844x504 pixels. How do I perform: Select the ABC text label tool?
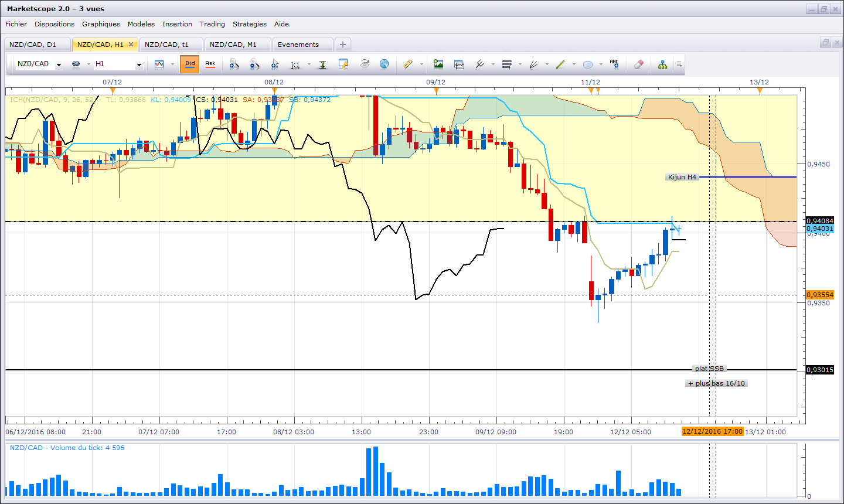614,64
